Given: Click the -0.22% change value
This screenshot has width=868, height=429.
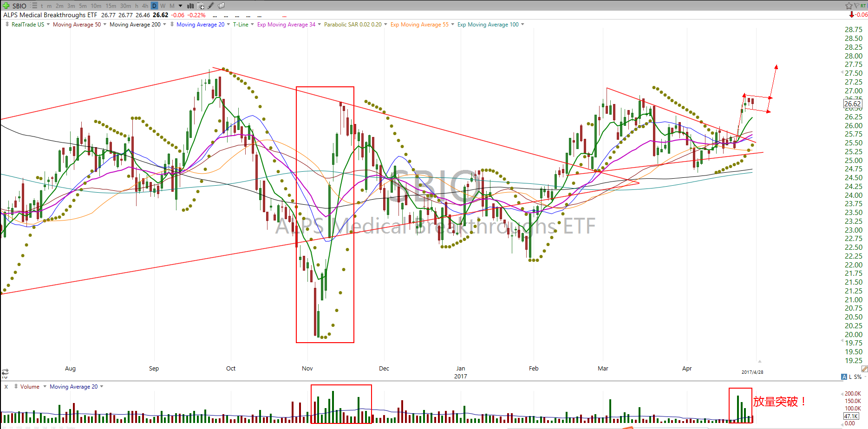Looking at the screenshot, I should [196, 15].
